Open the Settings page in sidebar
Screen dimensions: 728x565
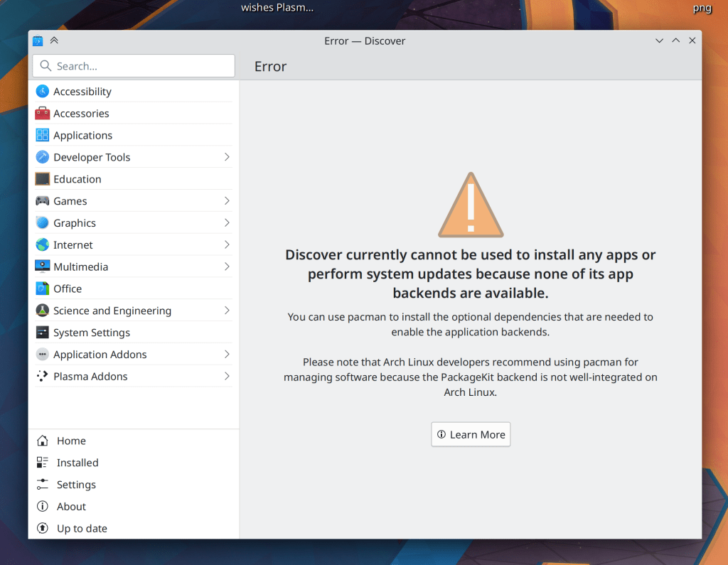[75, 485]
